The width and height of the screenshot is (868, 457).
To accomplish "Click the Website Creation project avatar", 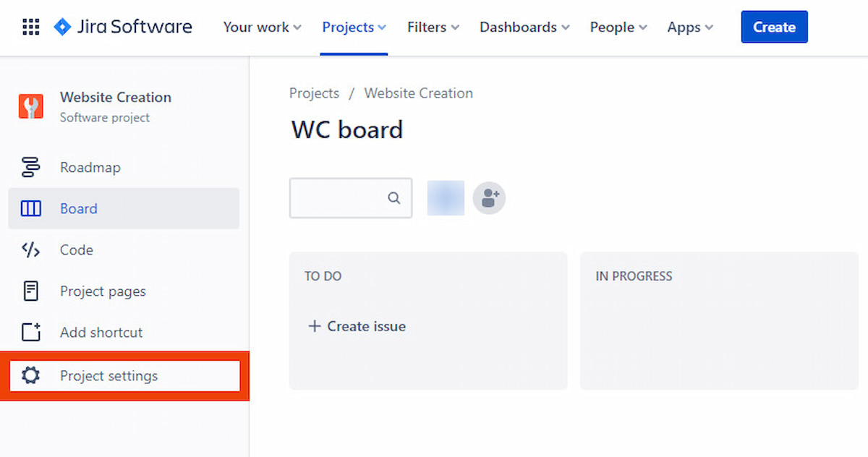I will (x=30, y=106).
